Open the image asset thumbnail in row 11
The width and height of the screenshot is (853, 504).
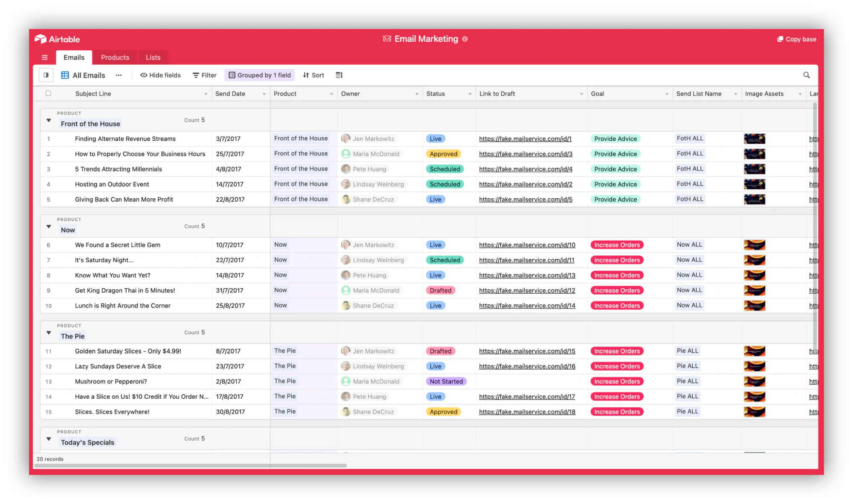pos(754,351)
